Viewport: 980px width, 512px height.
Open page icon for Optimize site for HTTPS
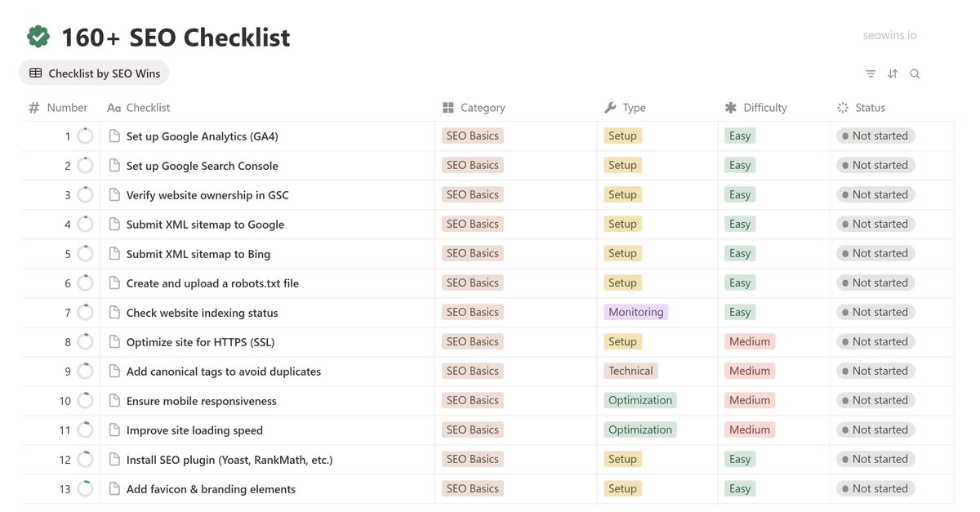pos(114,341)
